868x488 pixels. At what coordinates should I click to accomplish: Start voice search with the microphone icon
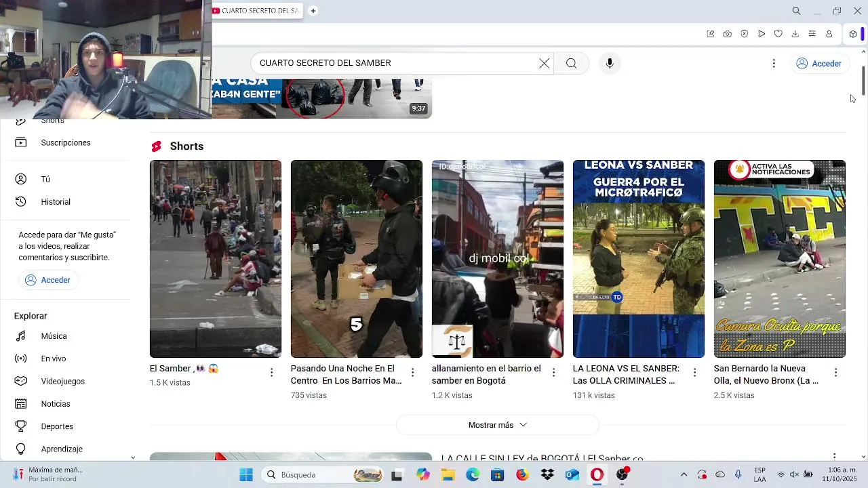[x=610, y=63]
